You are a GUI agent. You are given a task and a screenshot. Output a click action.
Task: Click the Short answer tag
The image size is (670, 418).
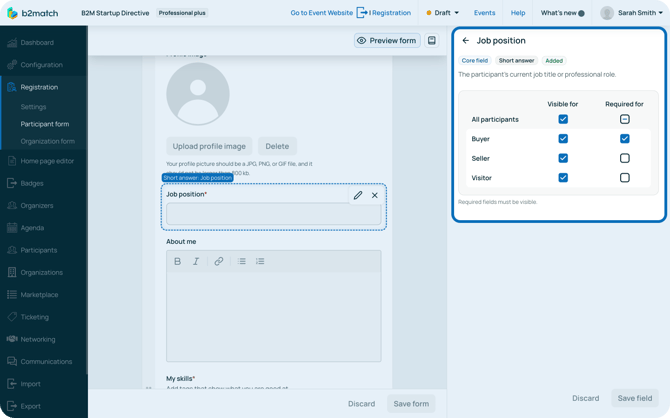click(x=516, y=61)
